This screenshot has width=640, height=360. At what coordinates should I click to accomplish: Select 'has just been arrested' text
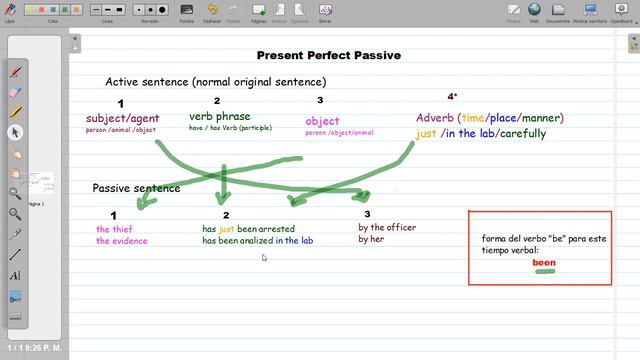click(x=249, y=229)
